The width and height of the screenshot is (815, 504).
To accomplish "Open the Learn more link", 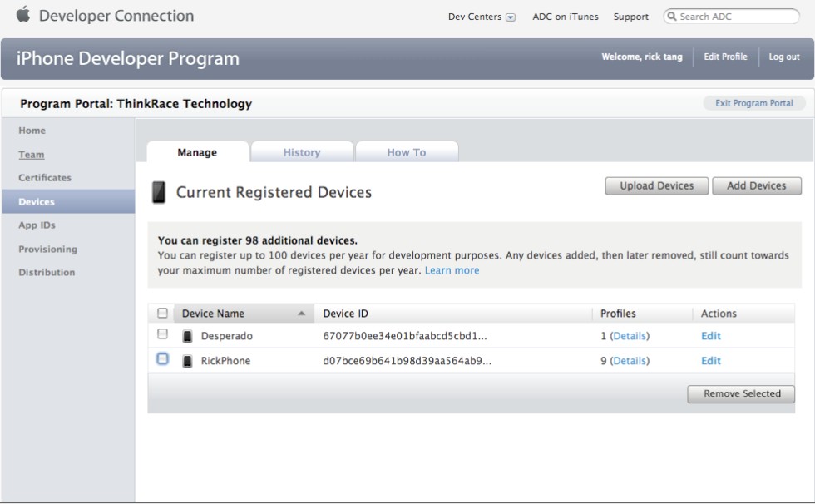I will 452,270.
